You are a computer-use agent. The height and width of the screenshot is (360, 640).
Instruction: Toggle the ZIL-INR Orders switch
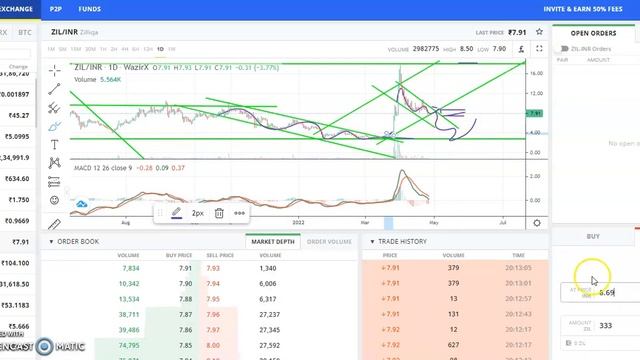564,49
